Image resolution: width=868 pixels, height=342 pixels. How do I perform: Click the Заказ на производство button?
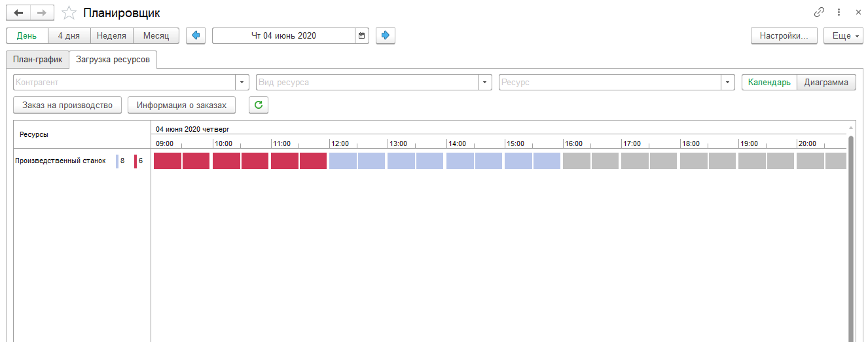point(67,105)
